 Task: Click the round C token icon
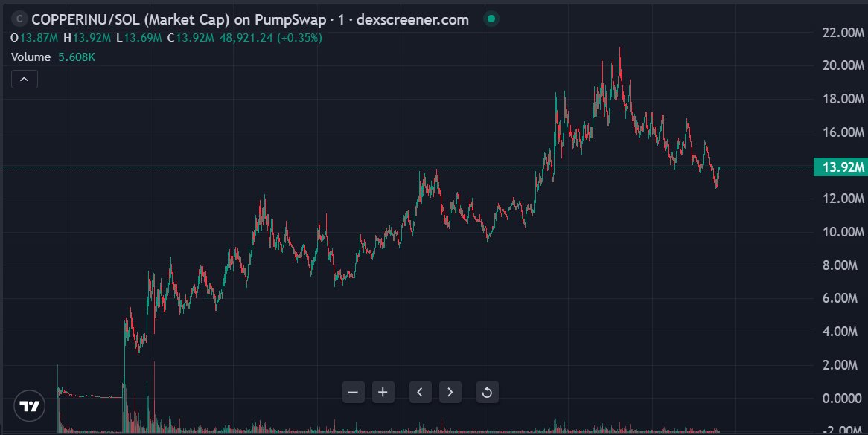click(x=19, y=19)
